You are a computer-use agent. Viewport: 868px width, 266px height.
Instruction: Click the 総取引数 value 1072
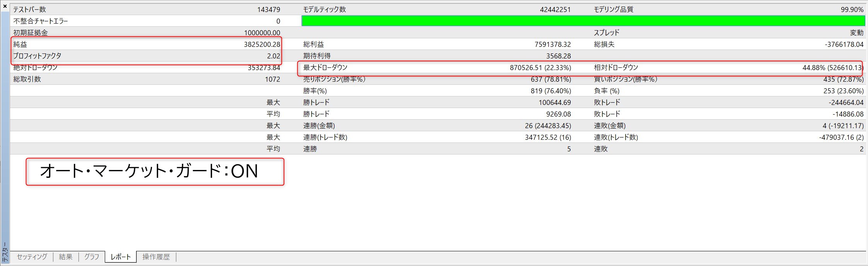272,79
